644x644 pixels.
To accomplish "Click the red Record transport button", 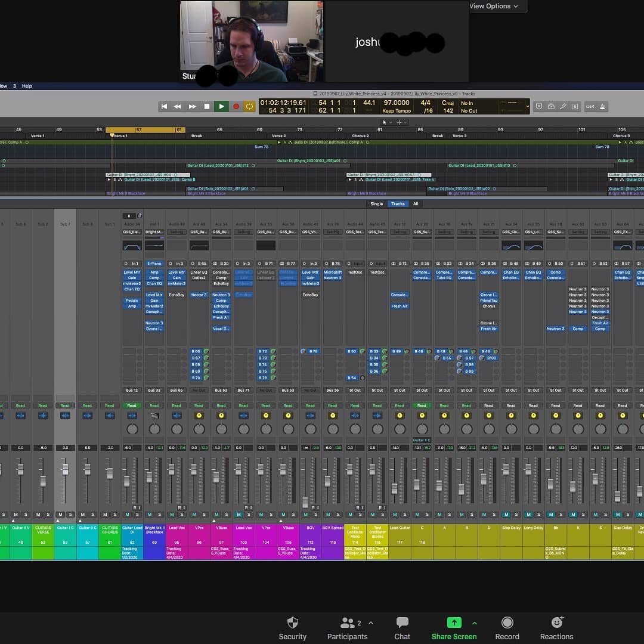I will pos(236,106).
